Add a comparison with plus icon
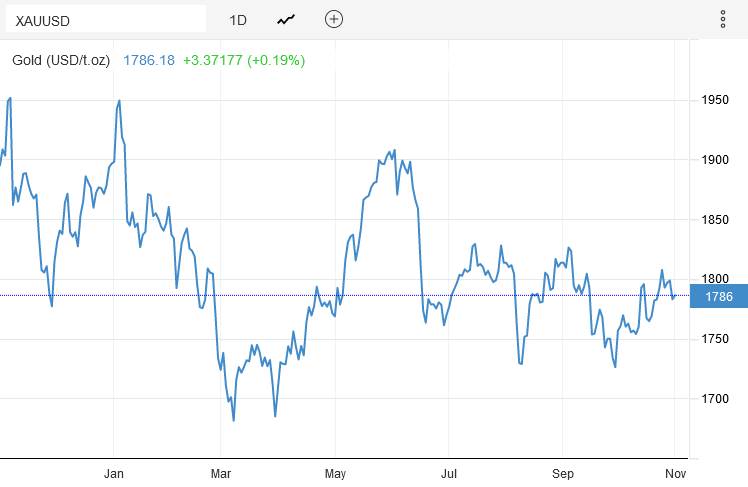This screenshot has height=487, width=748. click(334, 19)
